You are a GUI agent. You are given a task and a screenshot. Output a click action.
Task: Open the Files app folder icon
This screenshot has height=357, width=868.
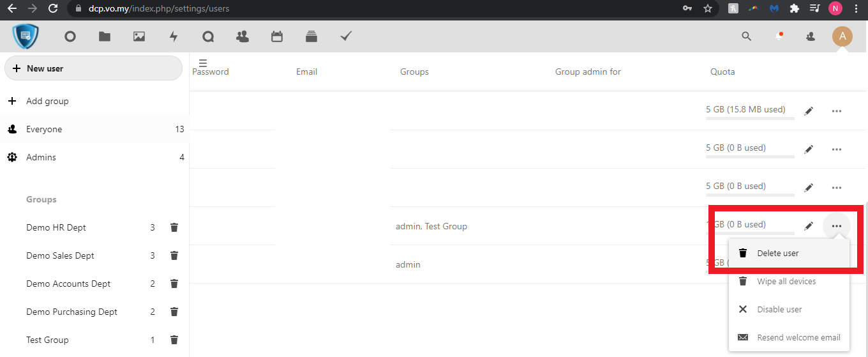click(x=105, y=37)
